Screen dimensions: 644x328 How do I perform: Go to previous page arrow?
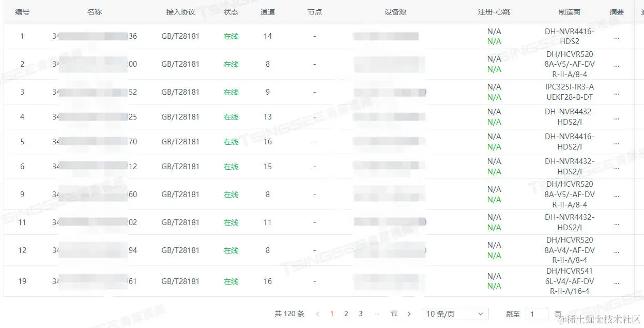(x=317, y=314)
